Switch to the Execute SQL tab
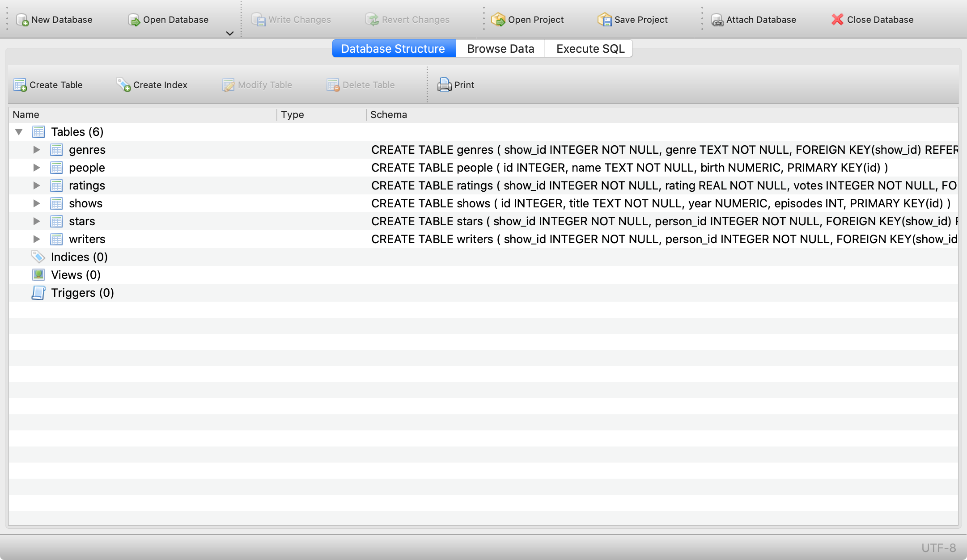This screenshot has width=967, height=560. click(x=590, y=49)
